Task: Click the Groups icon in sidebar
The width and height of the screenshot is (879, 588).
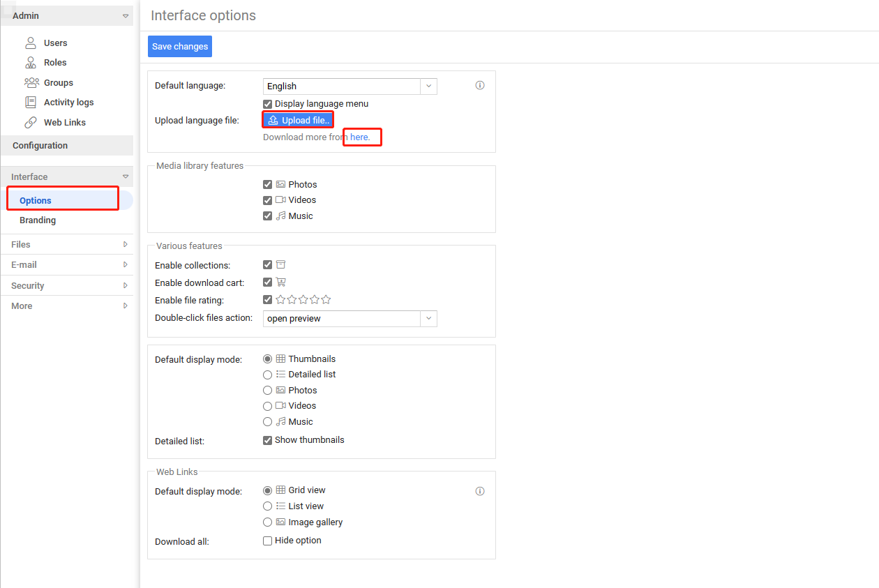Action: 31,82
